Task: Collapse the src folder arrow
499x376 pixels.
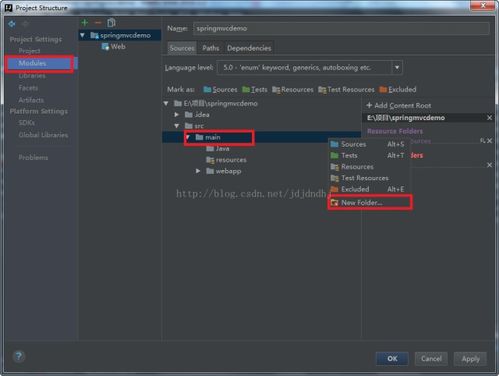Action: point(177,126)
